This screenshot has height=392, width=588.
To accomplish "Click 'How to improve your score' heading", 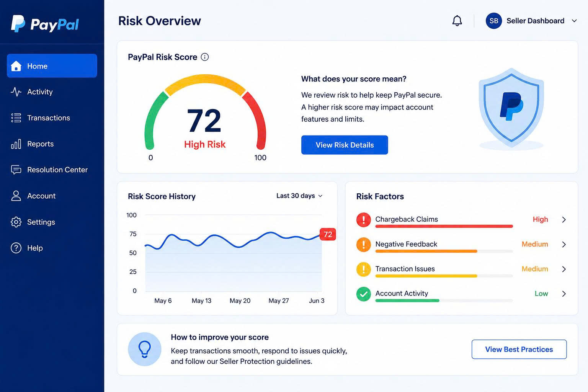I will [x=220, y=337].
